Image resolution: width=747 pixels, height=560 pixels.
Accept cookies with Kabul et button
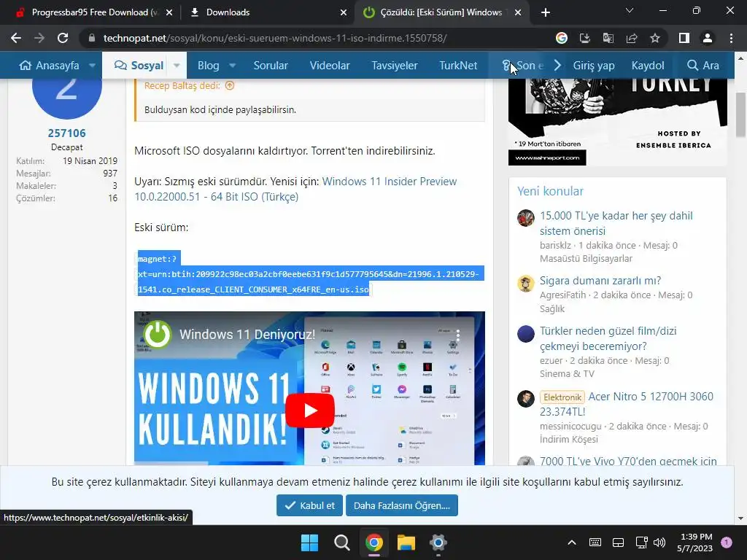[309, 505]
